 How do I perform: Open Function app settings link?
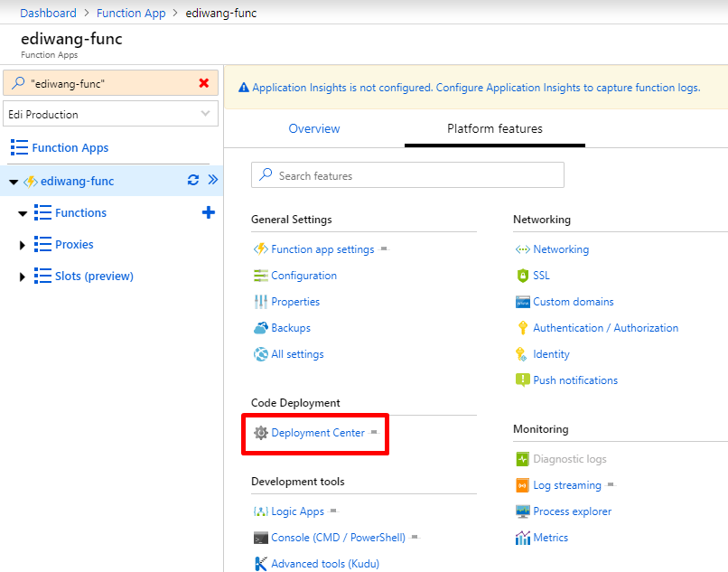322,249
